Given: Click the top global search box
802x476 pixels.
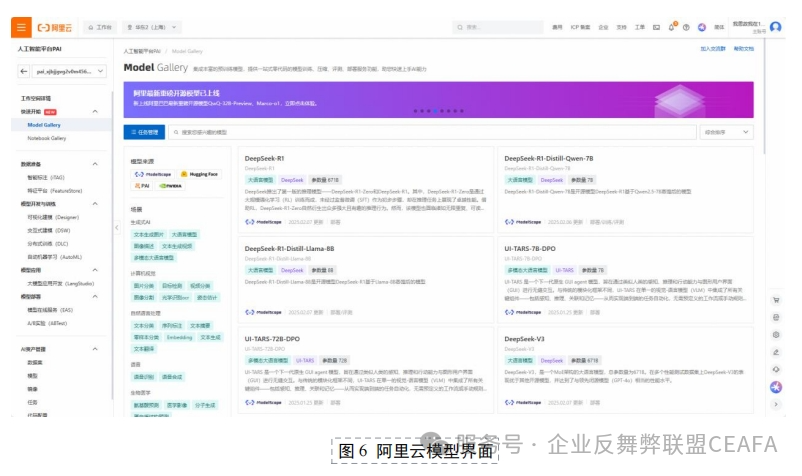Looking at the screenshot, I should (x=498, y=27).
